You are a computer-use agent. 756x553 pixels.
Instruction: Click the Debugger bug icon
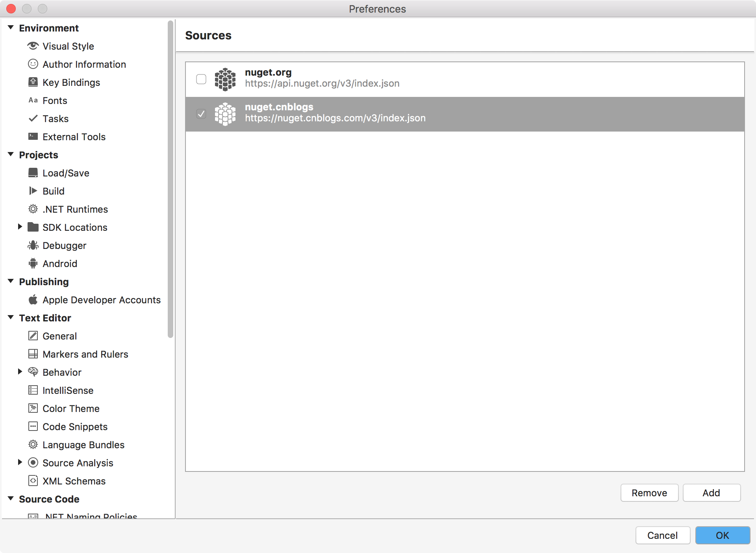33,245
